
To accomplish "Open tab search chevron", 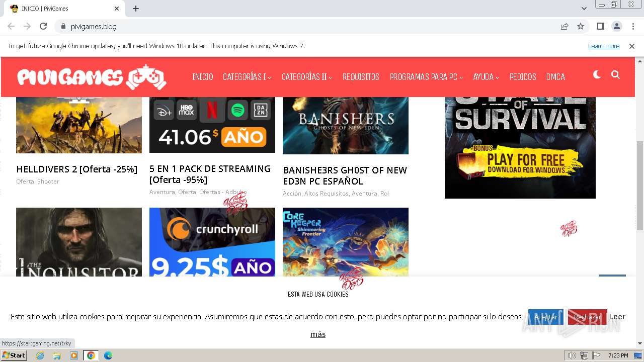I will point(584,9).
